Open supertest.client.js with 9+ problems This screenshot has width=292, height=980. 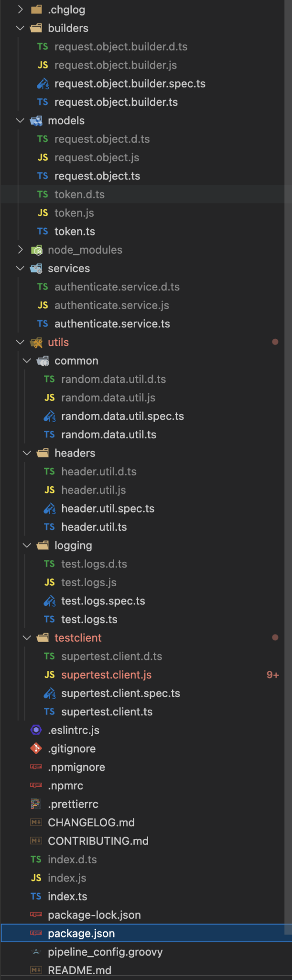(x=106, y=675)
